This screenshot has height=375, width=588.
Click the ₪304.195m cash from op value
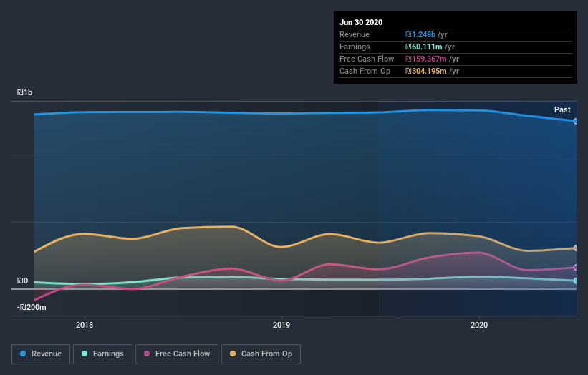click(426, 71)
